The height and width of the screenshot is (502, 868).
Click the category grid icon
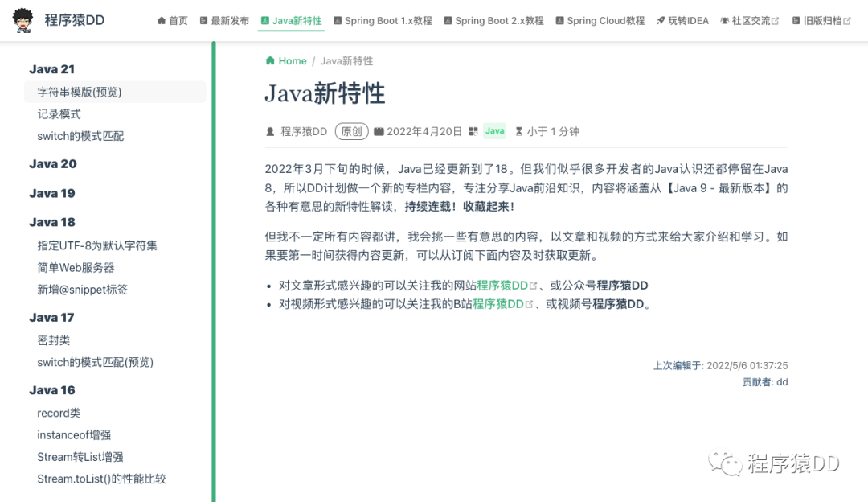(x=473, y=131)
